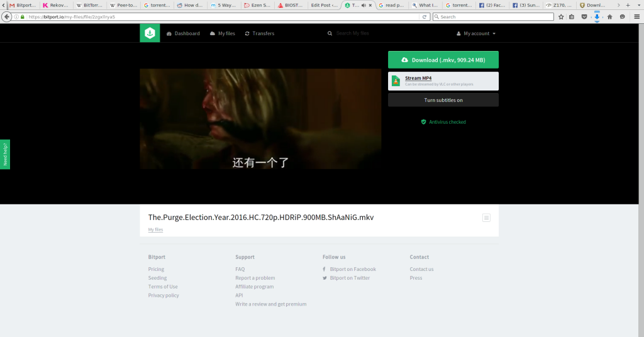Open the downloads arrow icon in the toolbar
The image size is (644, 337).
(597, 17)
